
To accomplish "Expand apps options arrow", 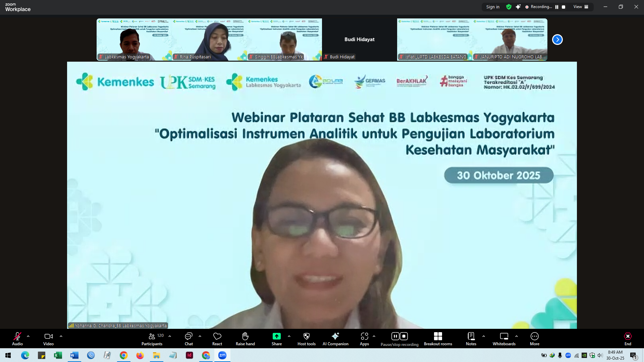I will tap(374, 336).
